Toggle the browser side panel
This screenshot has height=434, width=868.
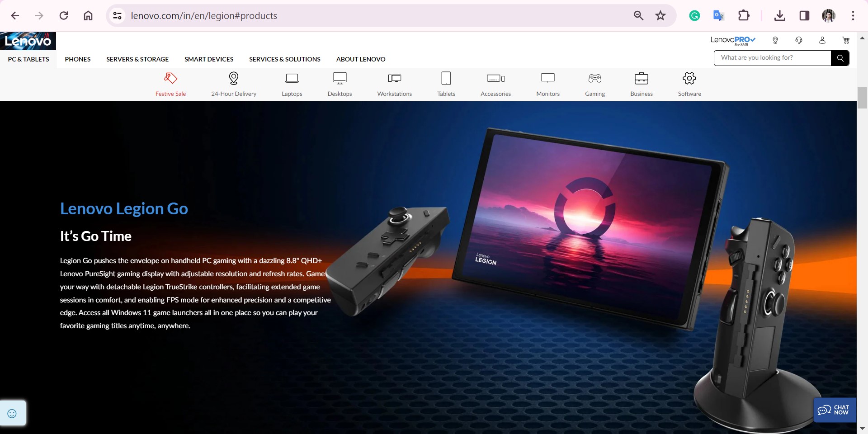804,16
